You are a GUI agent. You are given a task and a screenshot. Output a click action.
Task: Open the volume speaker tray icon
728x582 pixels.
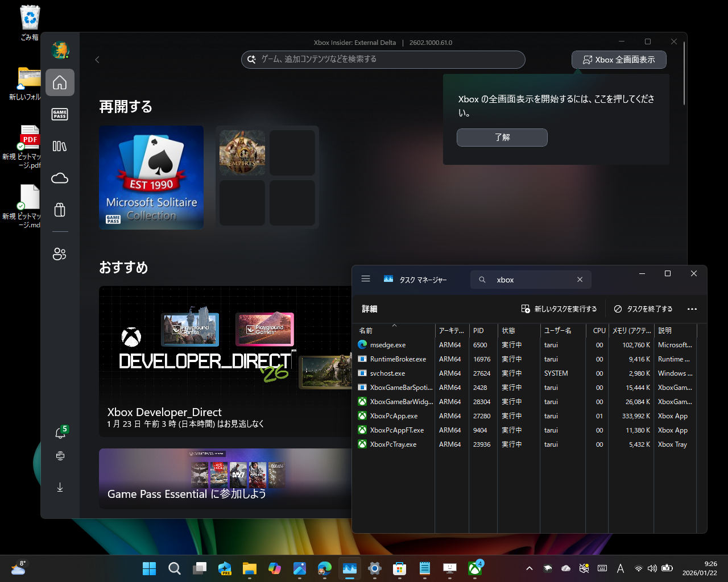pyautogui.click(x=652, y=568)
